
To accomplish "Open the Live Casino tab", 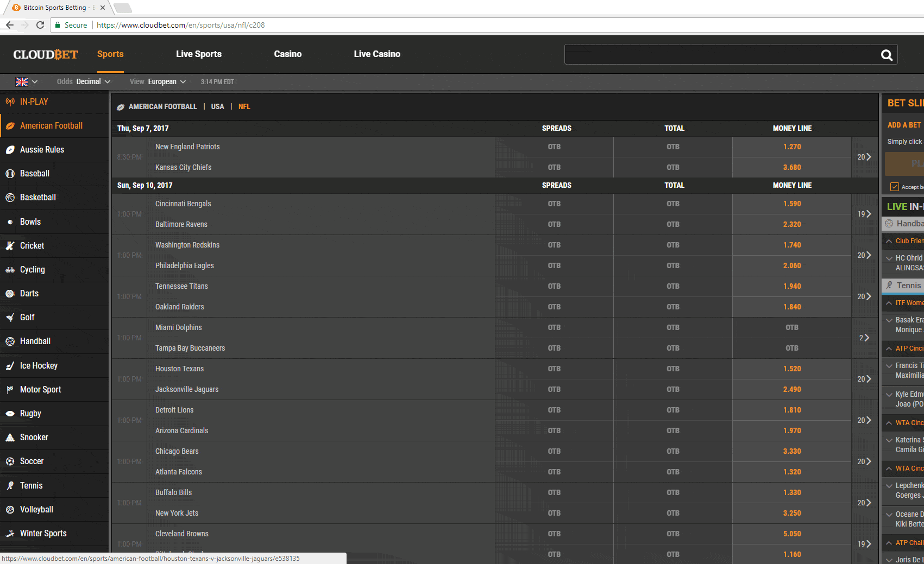I will 377,54.
